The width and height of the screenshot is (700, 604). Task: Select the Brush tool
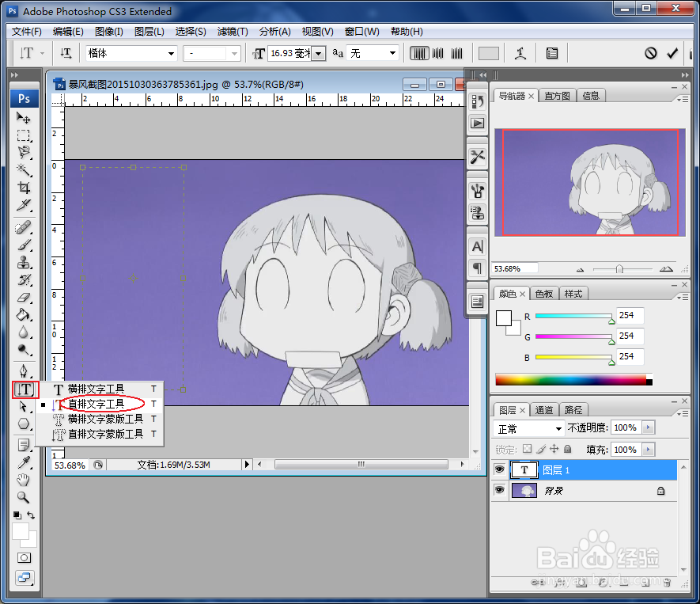click(x=24, y=245)
